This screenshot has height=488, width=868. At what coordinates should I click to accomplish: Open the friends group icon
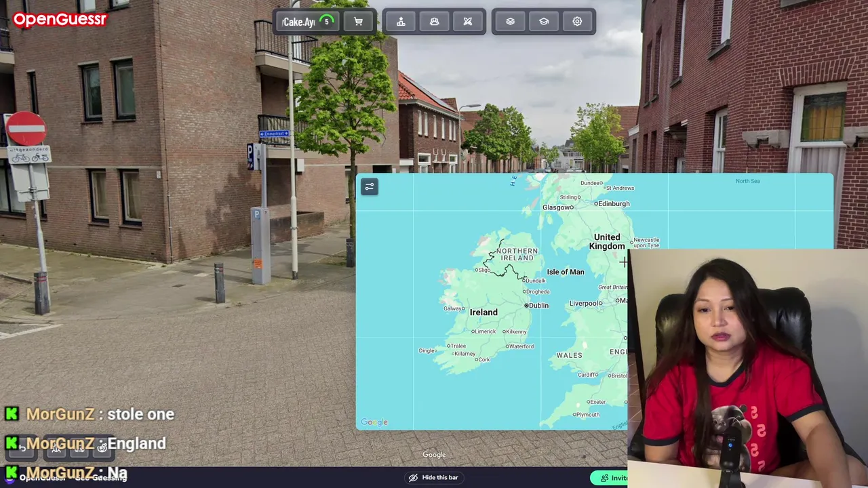434,22
